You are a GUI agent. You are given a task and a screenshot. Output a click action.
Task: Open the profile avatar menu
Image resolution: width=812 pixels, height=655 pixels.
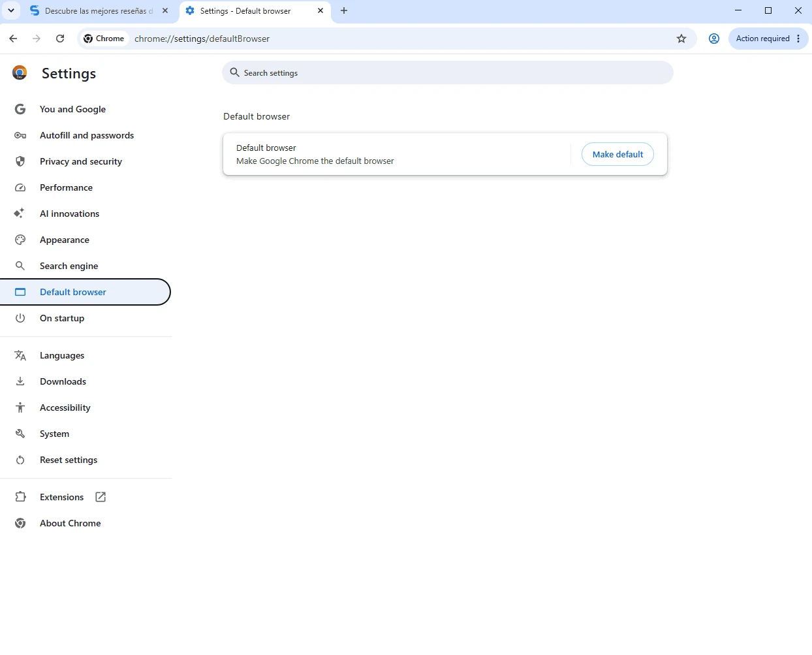coord(714,39)
